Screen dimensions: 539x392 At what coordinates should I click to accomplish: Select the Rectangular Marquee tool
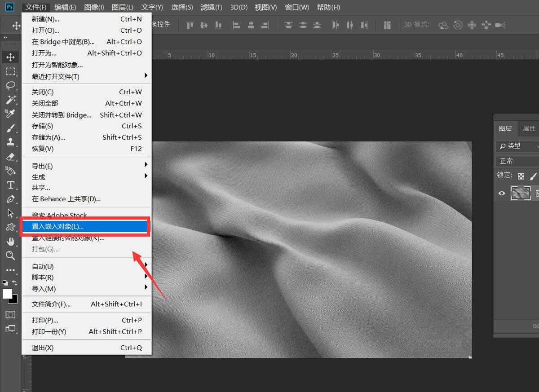(x=10, y=71)
